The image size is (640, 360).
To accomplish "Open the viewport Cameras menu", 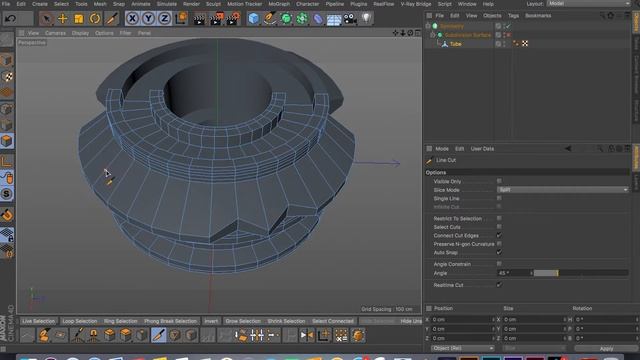I will 55,33.
